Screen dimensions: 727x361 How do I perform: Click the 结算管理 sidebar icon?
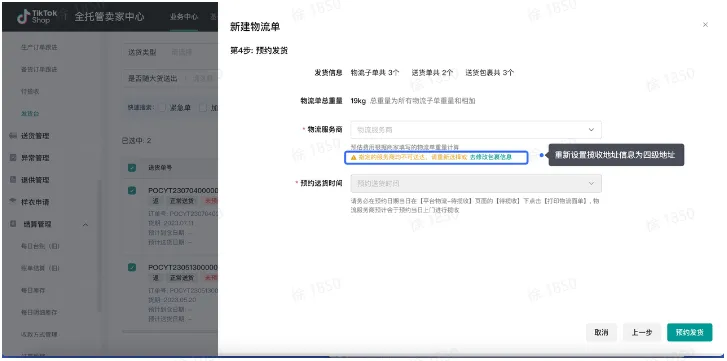(x=13, y=224)
